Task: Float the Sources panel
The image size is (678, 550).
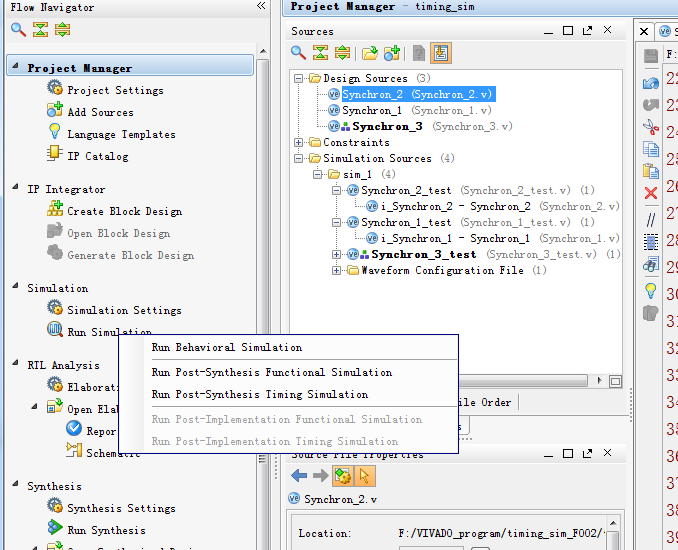Action: click(587, 30)
